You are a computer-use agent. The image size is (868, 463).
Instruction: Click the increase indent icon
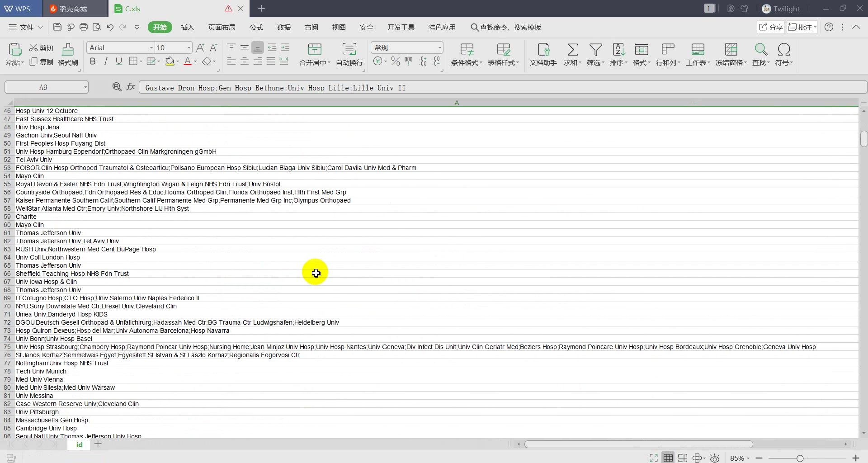click(285, 47)
